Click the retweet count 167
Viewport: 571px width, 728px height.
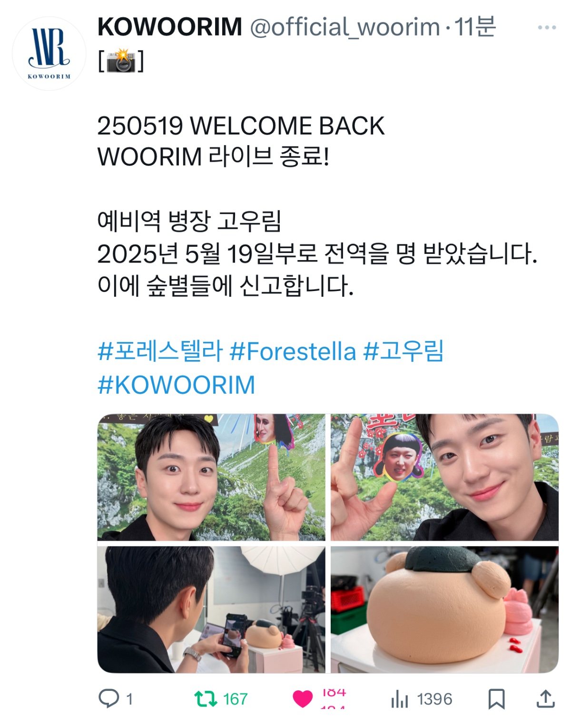click(x=236, y=699)
